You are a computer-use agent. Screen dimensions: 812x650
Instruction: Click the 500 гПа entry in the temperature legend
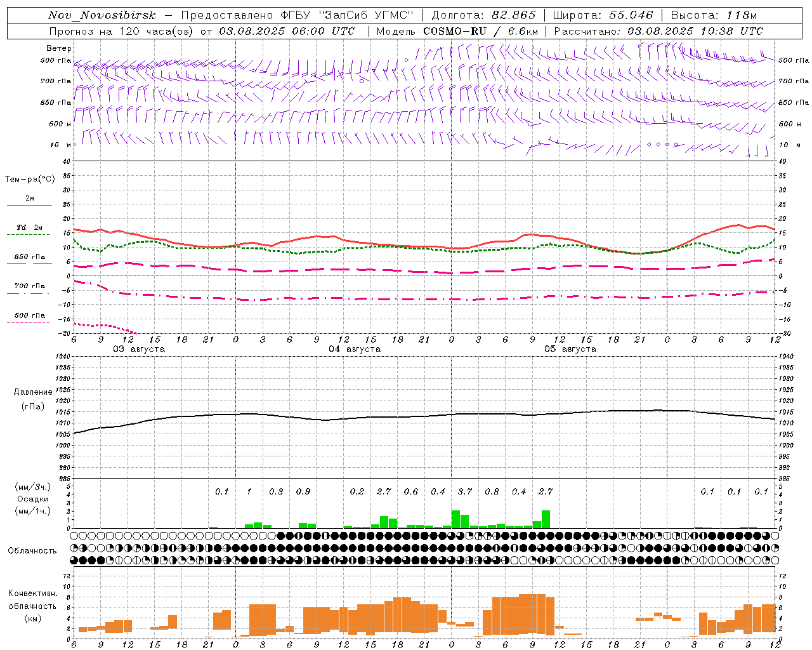(30, 315)
